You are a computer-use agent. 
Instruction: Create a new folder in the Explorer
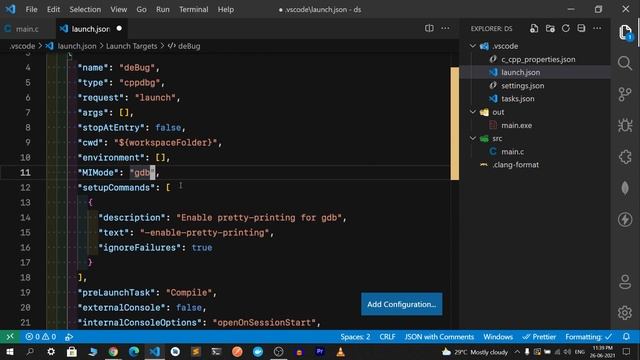point(550,29)
